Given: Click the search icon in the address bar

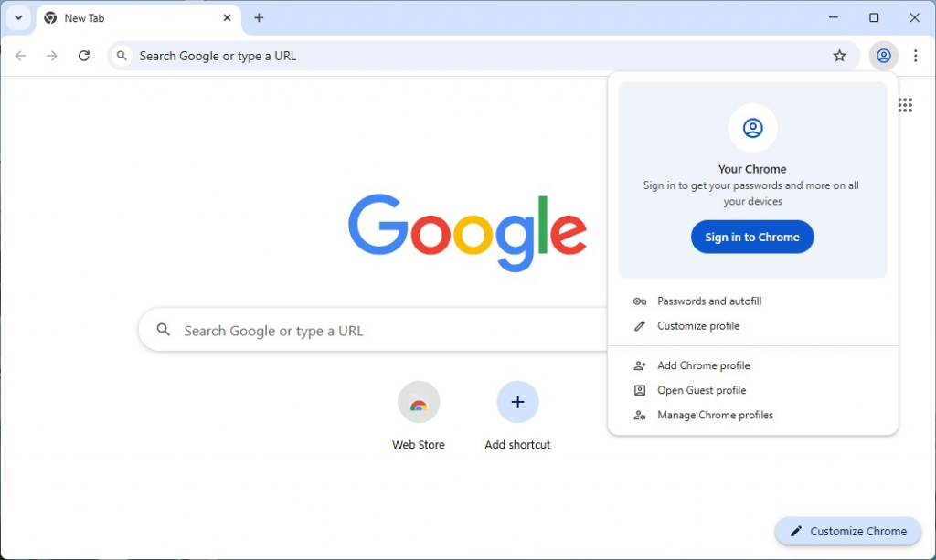Looking at the screenshot, I should pos(122,56).
